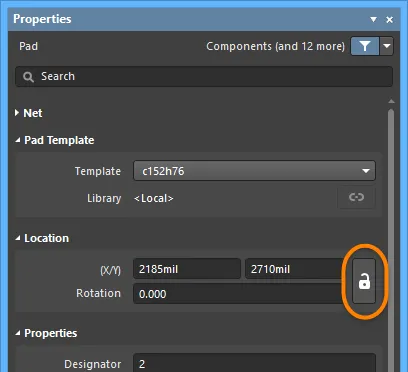Click the "Designator" field label

93,364
